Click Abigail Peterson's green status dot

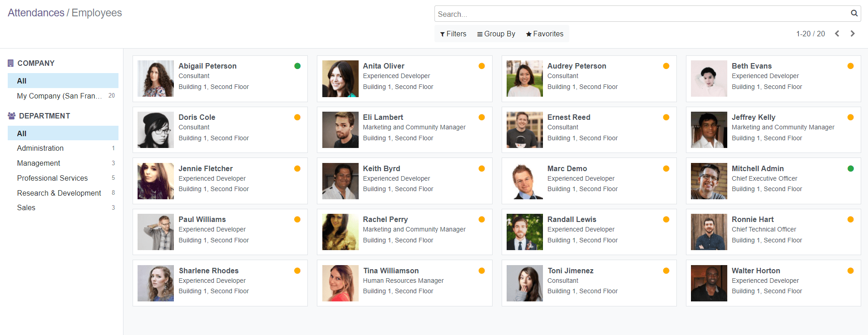point(297,66)
